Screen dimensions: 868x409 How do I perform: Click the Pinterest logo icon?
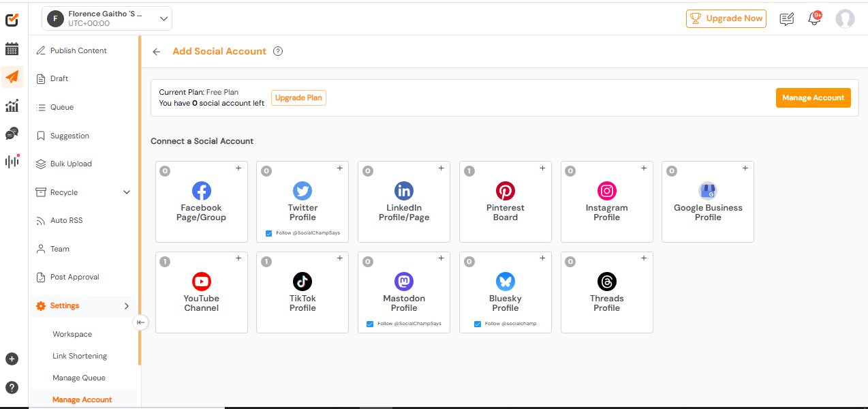[506, 191]
